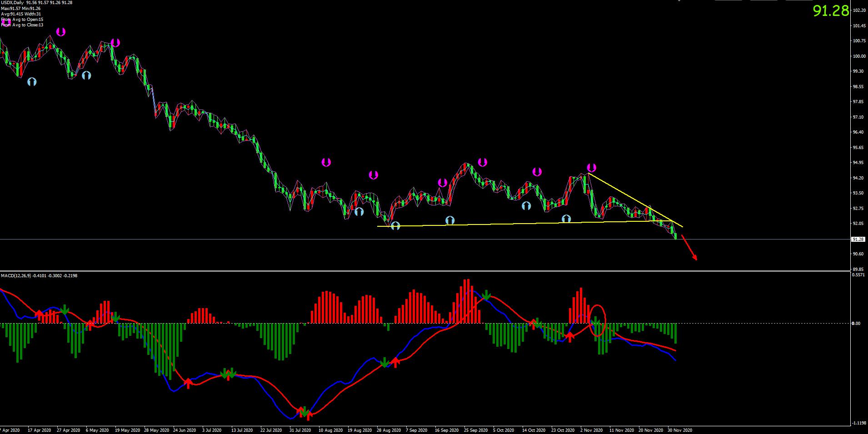
Task: Click the 100.00 level on the price scale
Action: click(x=858, y=56)
